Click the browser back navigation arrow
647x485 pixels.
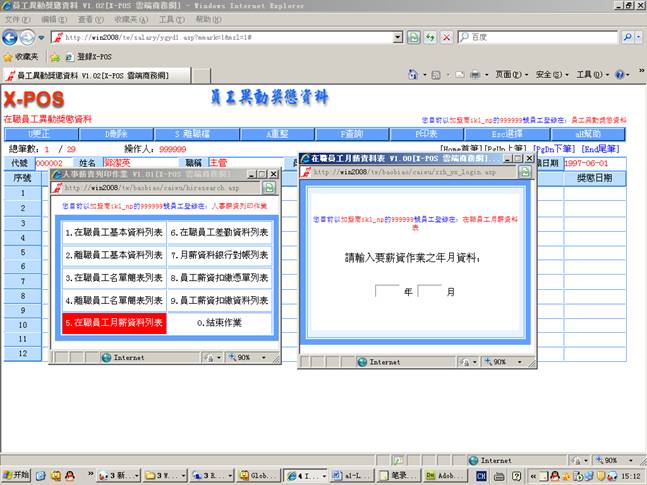13,37
